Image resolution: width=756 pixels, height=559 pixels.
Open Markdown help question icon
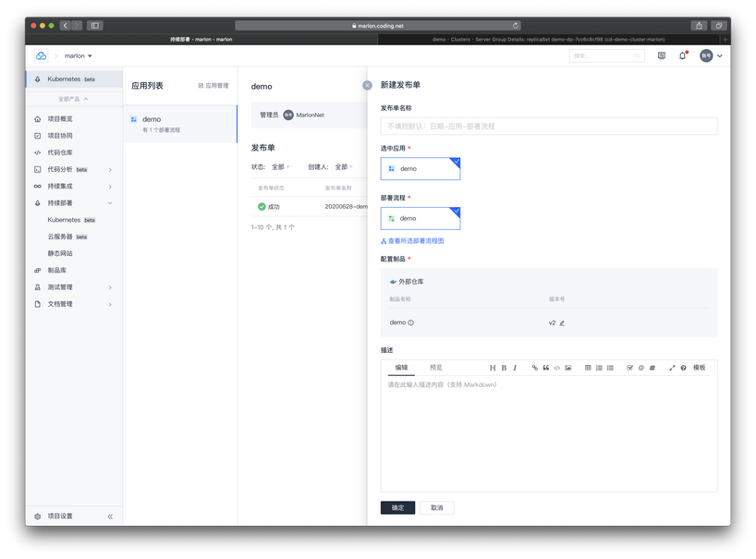point(683,368)
